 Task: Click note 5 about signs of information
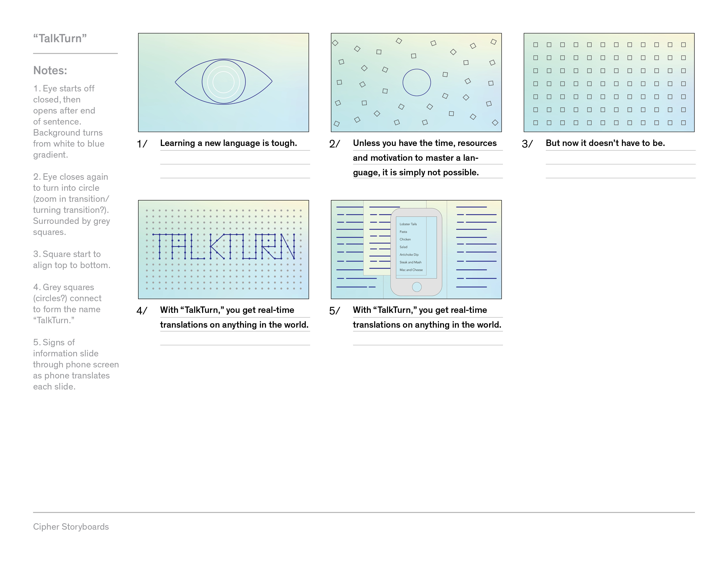click(x=76, y=364)
